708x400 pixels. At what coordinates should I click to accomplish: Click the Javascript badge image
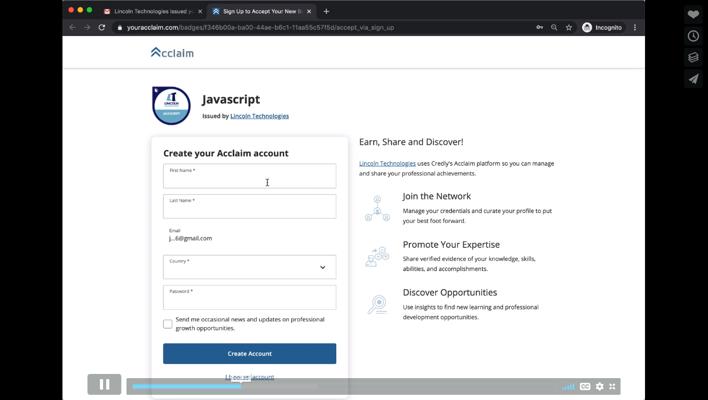[171, 106]
